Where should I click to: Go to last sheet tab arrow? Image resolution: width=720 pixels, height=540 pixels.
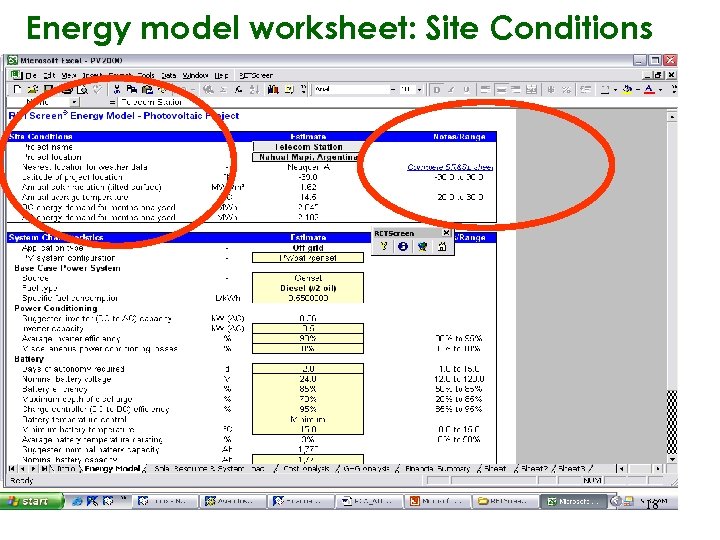(x=44, y=469)
